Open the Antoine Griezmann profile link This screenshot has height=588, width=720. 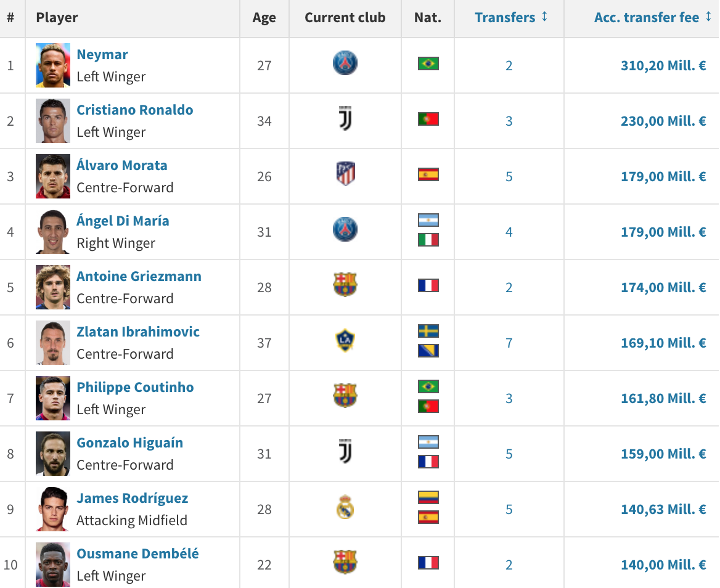pyautogui.click(x=139, y=276)
